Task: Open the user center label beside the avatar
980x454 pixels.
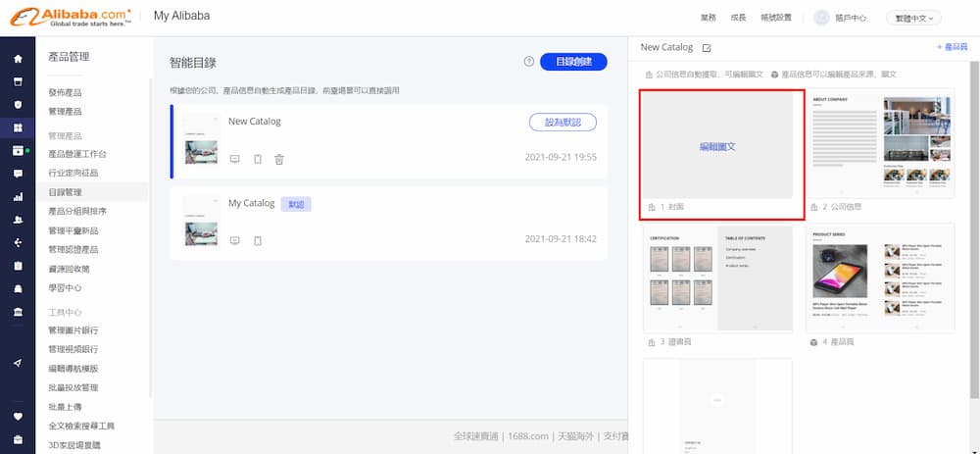Action: coord(851,18)
